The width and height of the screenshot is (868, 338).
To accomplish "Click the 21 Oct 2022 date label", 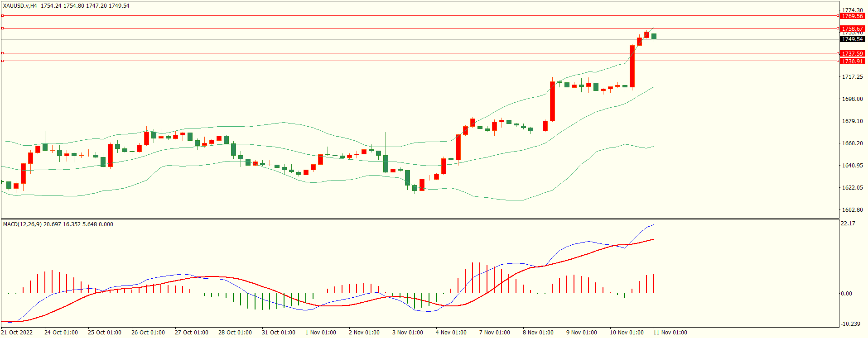I will (17, 333).
